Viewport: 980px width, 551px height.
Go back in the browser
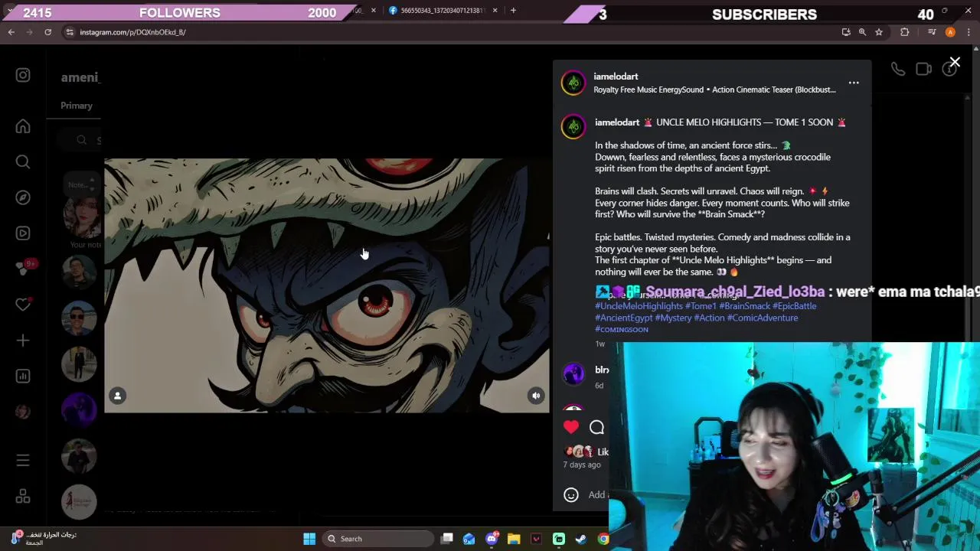tap(11, 32)
